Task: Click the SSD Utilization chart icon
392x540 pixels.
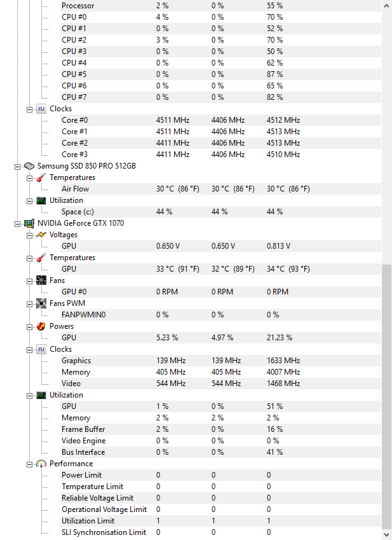Action: pyautogui.click(x=41, y=200)
